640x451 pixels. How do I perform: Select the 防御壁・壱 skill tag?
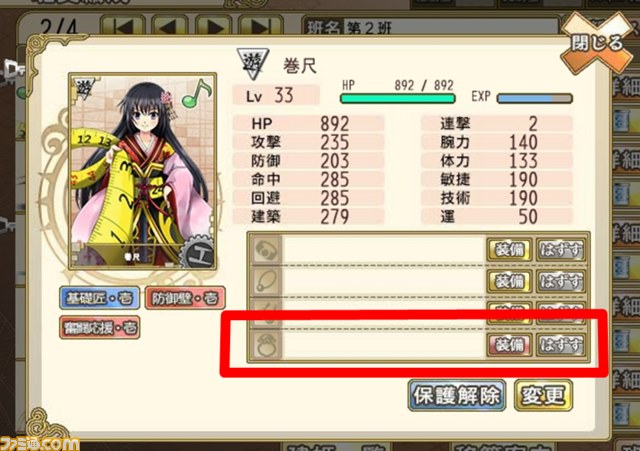tap(185, 298)
